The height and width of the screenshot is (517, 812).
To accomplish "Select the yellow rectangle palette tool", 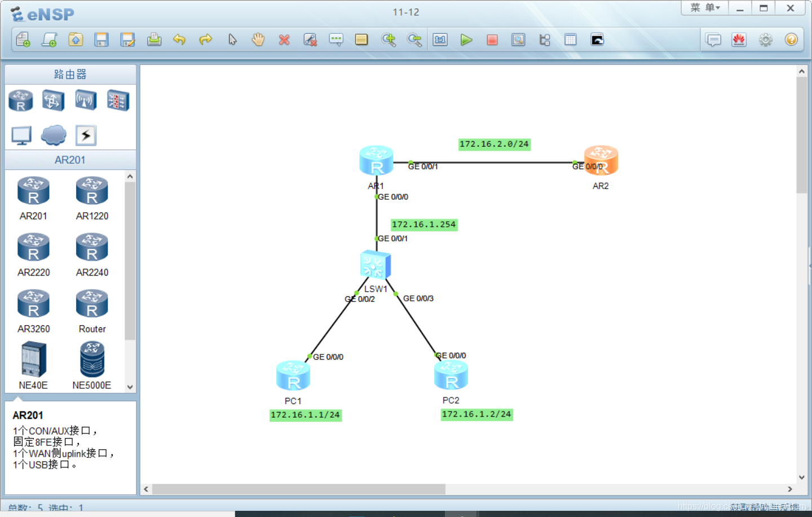I will pyautogui.click(x=361, y=40).
